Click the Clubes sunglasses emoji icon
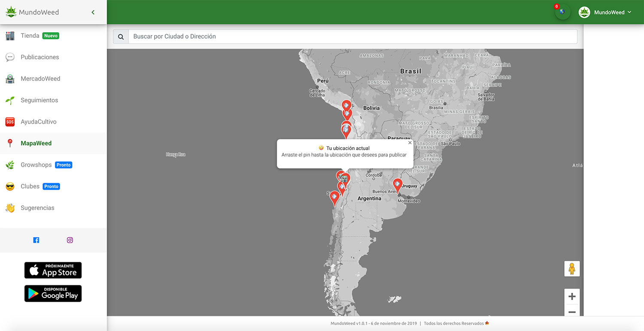The image size is (644, 331). pyautogui.click(x=10, y=186)
